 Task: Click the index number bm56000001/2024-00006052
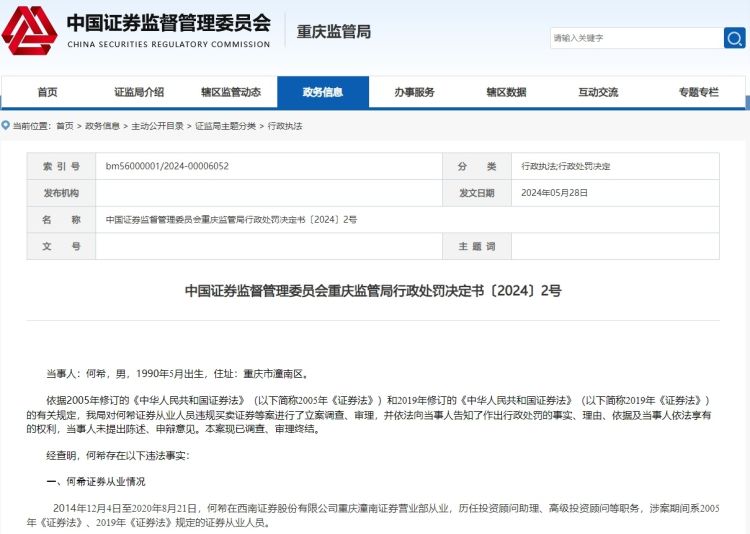[x=167, y=166]
